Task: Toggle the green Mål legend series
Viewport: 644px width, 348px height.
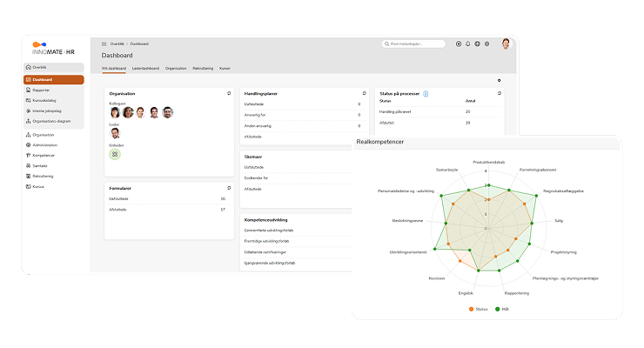Action: [501, 309]
